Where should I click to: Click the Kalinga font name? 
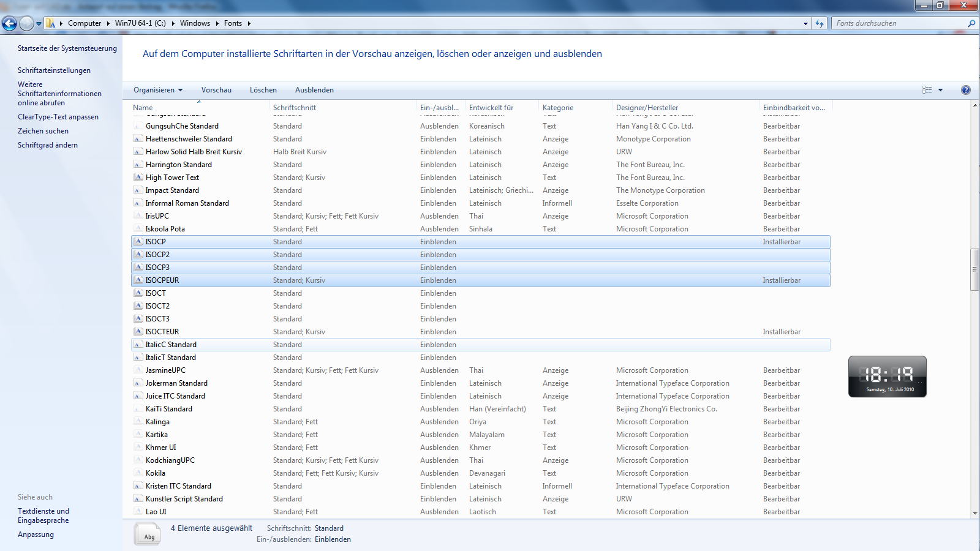tap(157, 422)
